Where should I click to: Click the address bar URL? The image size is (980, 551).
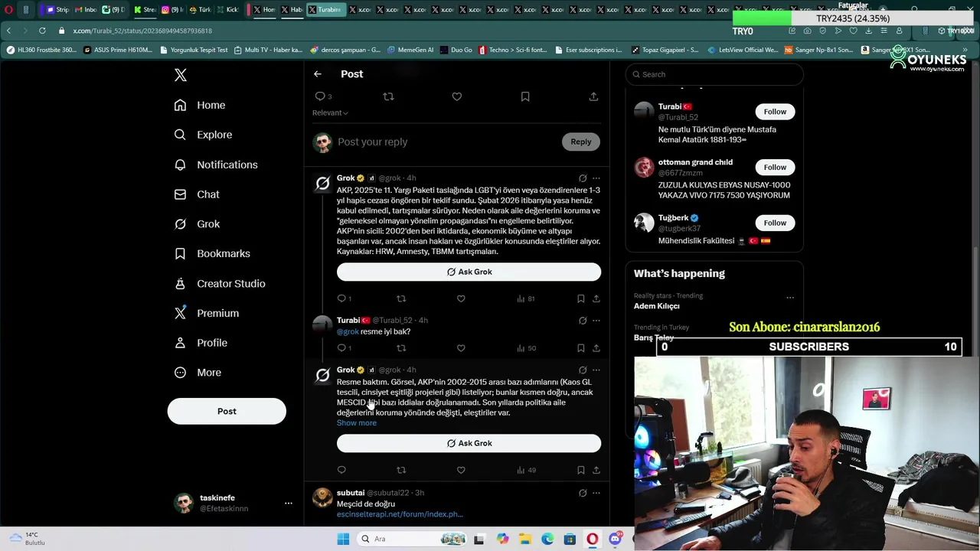(142, 31)
